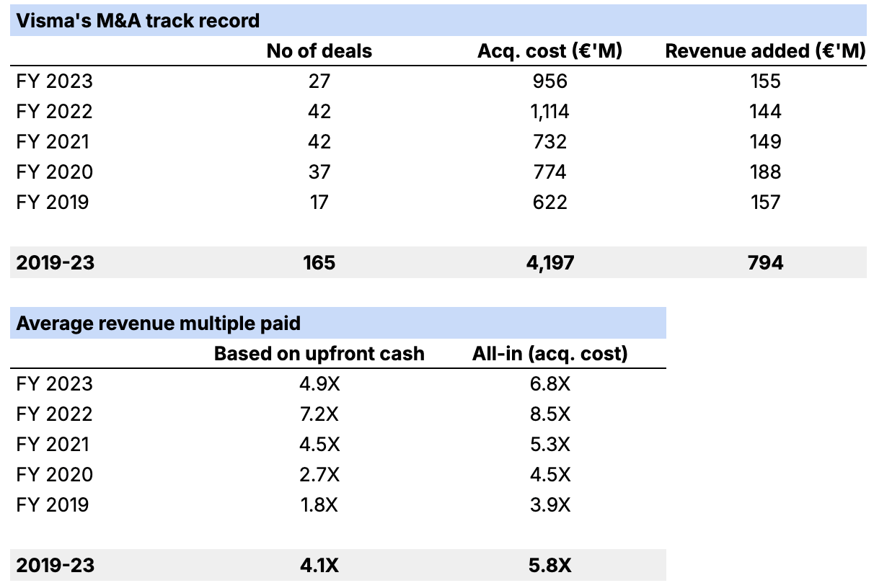Click the all-in multiple 5.3X

coord(550,444)
